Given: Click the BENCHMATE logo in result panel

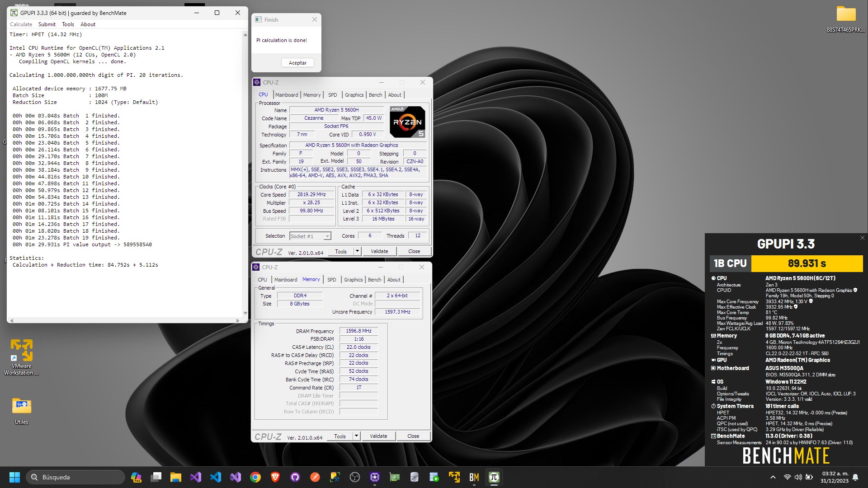Looking at the screenshot, I should pyautogui.click(x=786, y=455).
